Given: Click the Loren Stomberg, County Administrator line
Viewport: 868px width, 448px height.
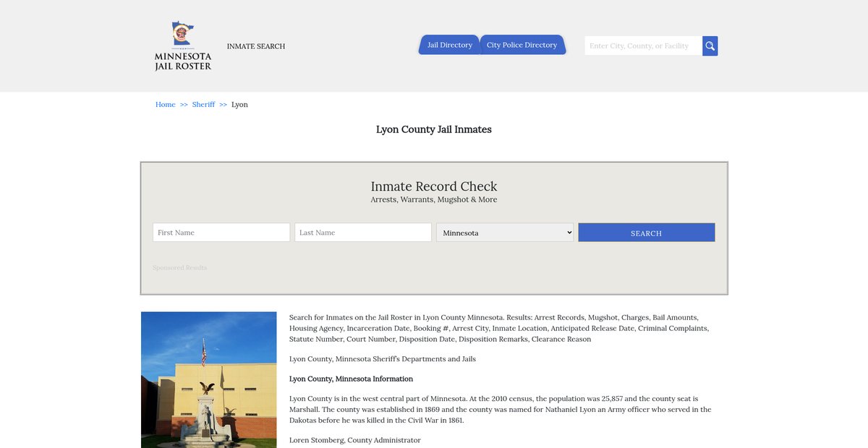Looking at the screenshot, I should coord(354,440).
